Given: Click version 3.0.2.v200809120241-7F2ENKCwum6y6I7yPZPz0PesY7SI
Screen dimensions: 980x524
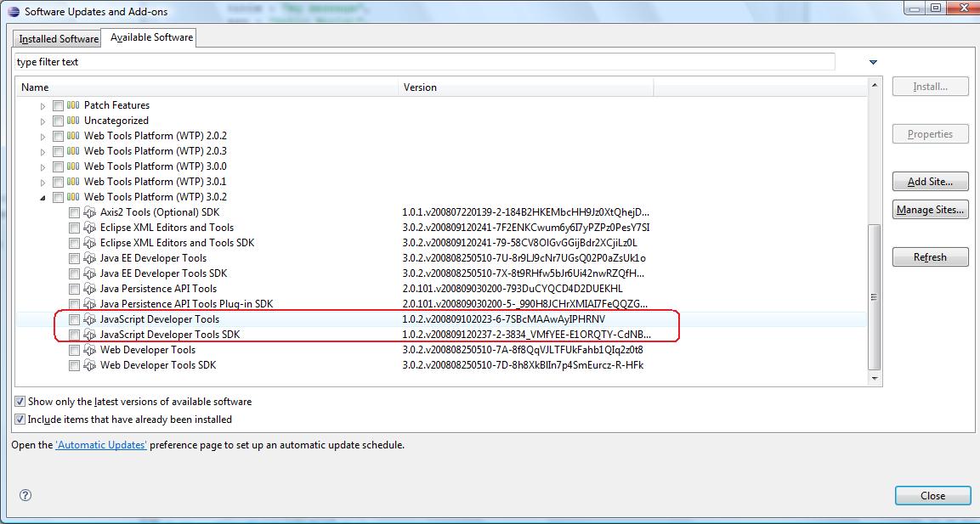Looking at the screenshot, I should click(526, 228).
